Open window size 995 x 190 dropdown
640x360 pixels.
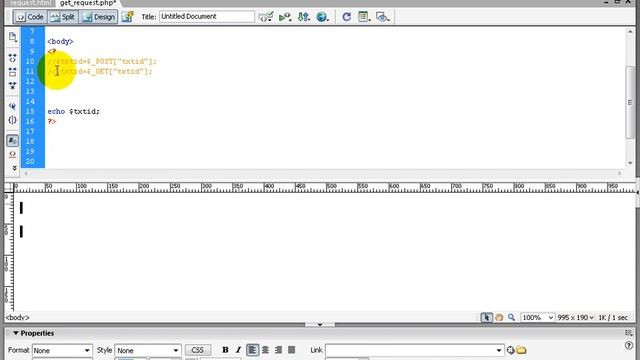coord(575,317)
